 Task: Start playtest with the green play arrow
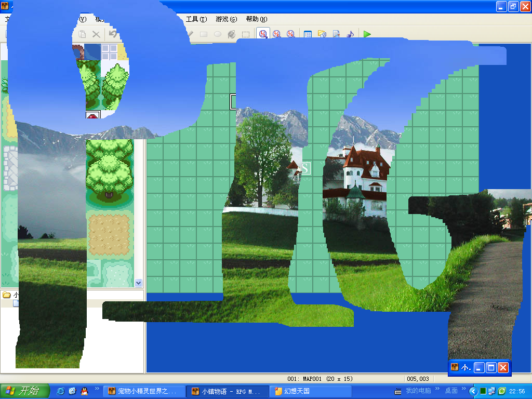367,34
